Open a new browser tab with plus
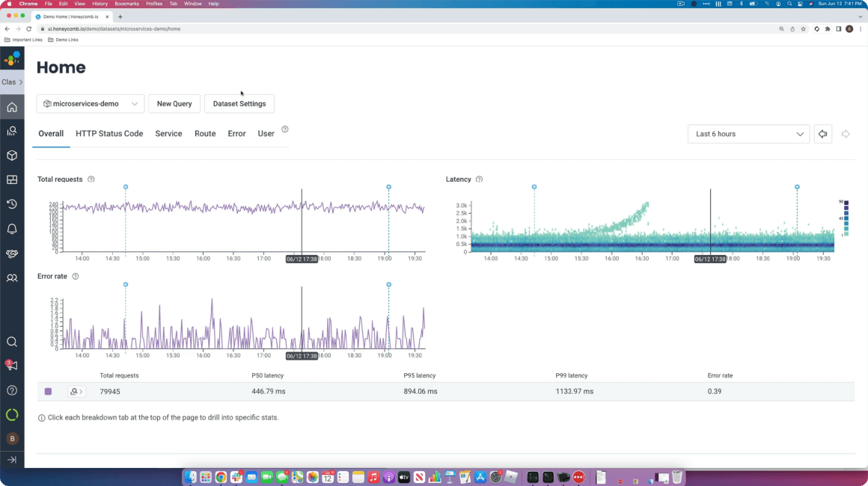The width and height of the screenshot is (868, 486). (120, 16)
